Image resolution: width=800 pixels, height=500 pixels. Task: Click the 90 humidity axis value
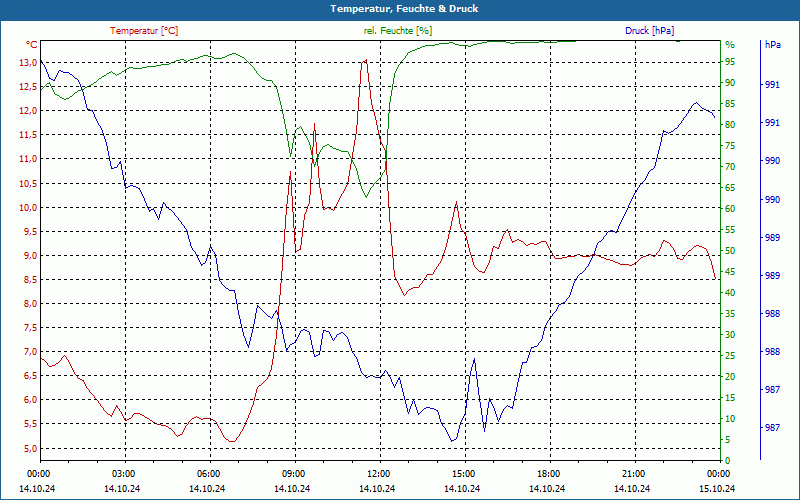(x=730, y=83)
